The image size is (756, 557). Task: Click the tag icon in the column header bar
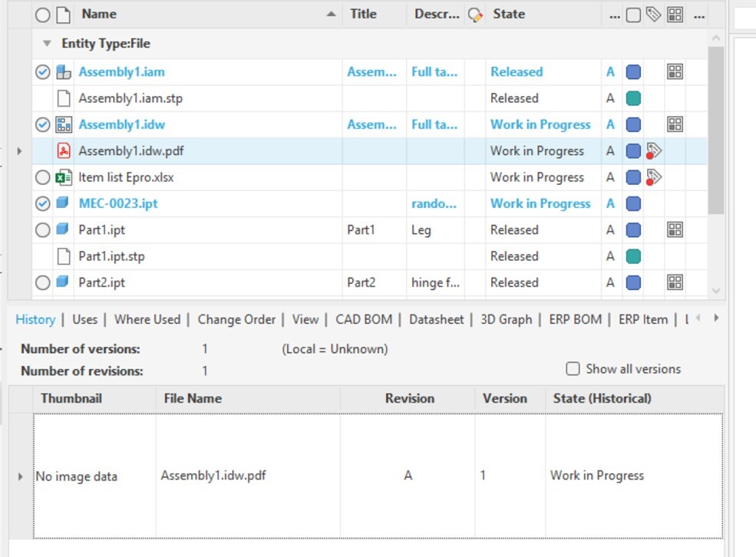pyautogui.click(x=653, y=14)
